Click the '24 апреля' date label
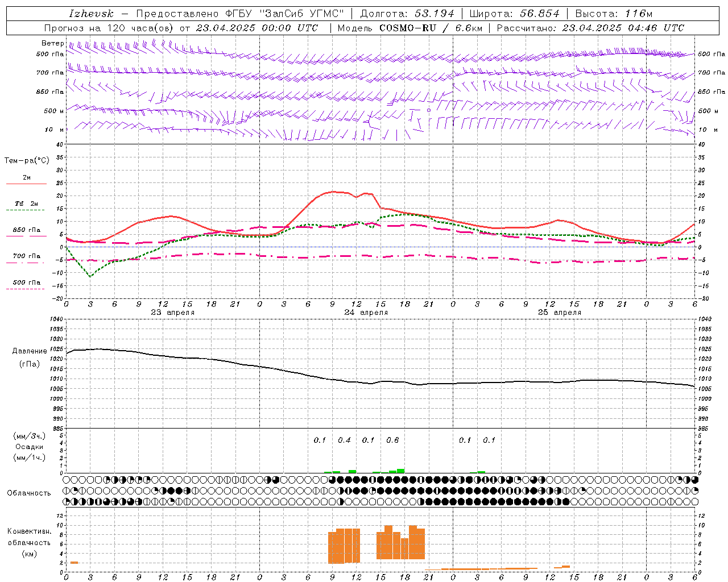 point(366,313)
